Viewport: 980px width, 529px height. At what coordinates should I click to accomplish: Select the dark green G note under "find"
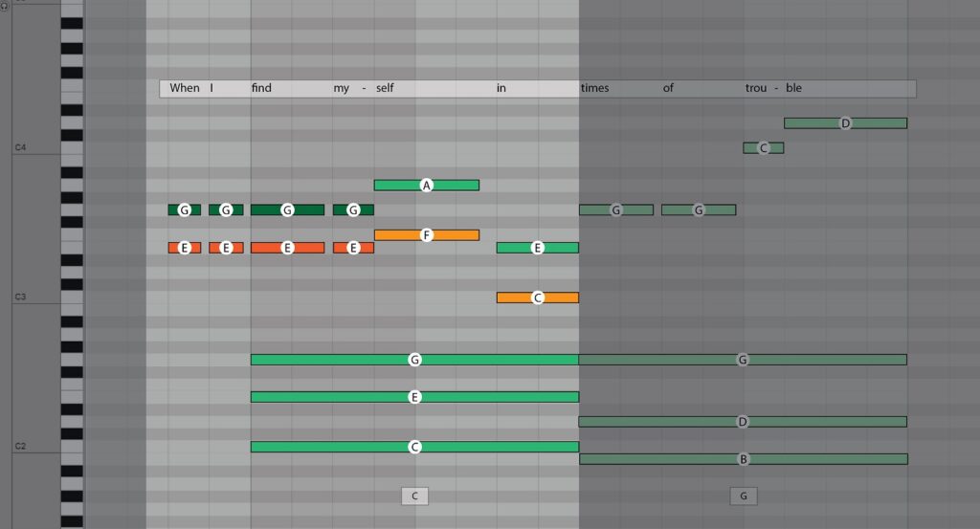(x=287, y=209)
